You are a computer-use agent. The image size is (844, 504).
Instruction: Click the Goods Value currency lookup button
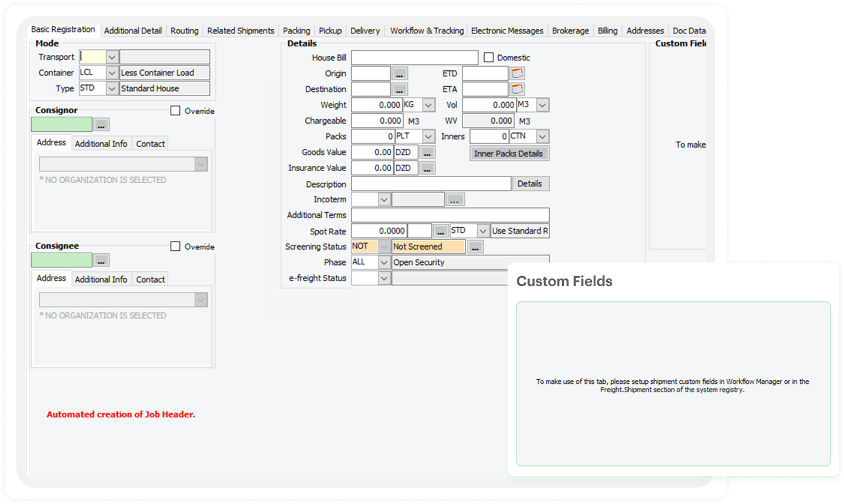pos(427,152)
